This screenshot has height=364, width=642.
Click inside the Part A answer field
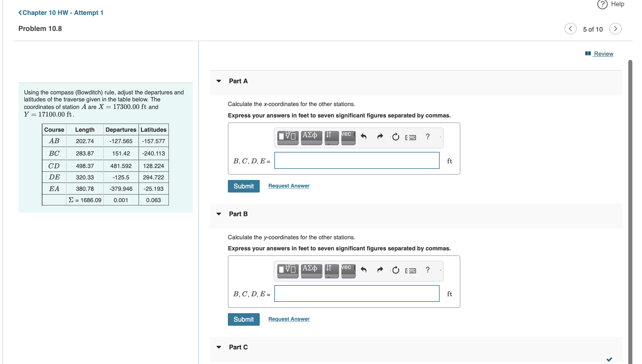coord(357,161)
